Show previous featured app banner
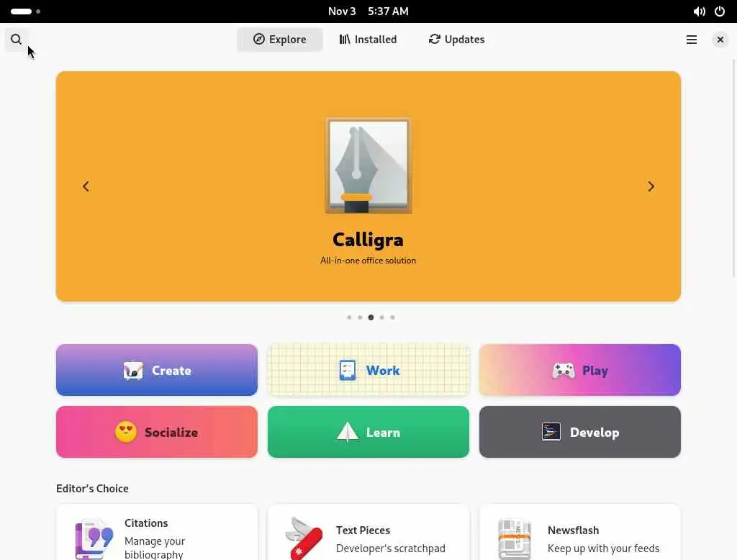737x560 pixels. point(86,186)
